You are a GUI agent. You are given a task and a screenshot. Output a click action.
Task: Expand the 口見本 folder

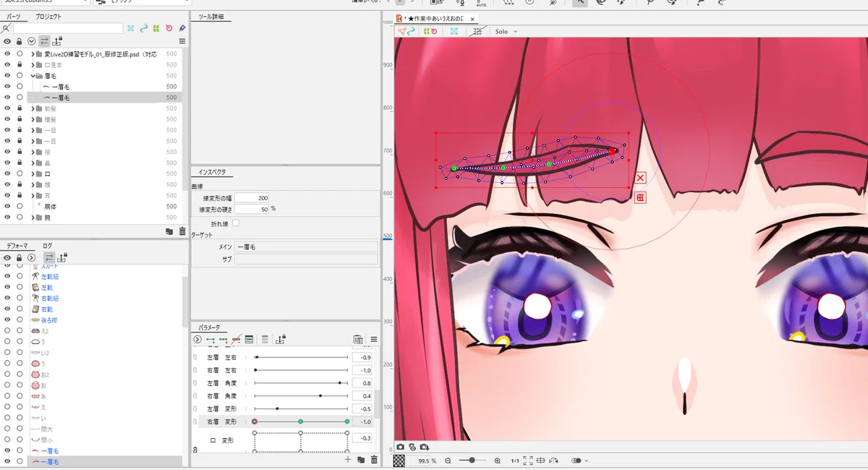(33, 65)
